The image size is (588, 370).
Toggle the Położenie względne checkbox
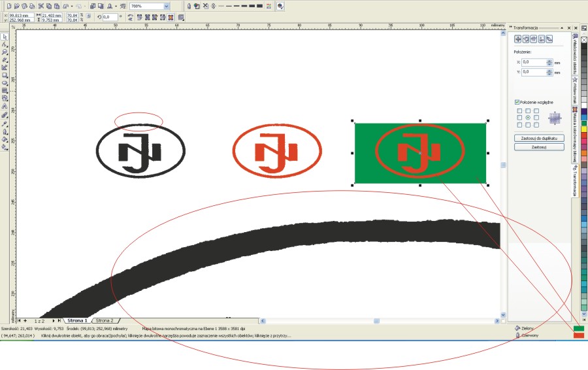[x=517, y=103]
